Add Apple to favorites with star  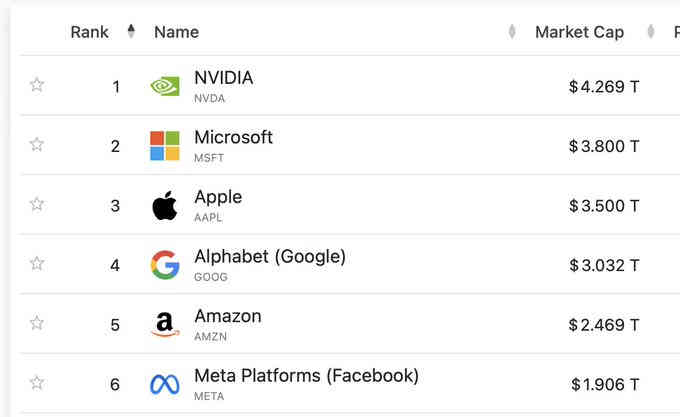pyautogui.click(x=37, y=204)
